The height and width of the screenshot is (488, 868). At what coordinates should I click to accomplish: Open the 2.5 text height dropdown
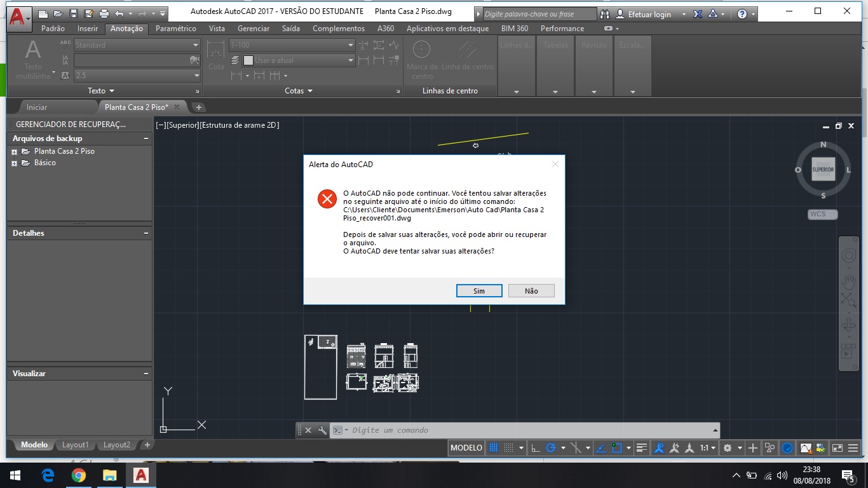(x=137, y=75)
